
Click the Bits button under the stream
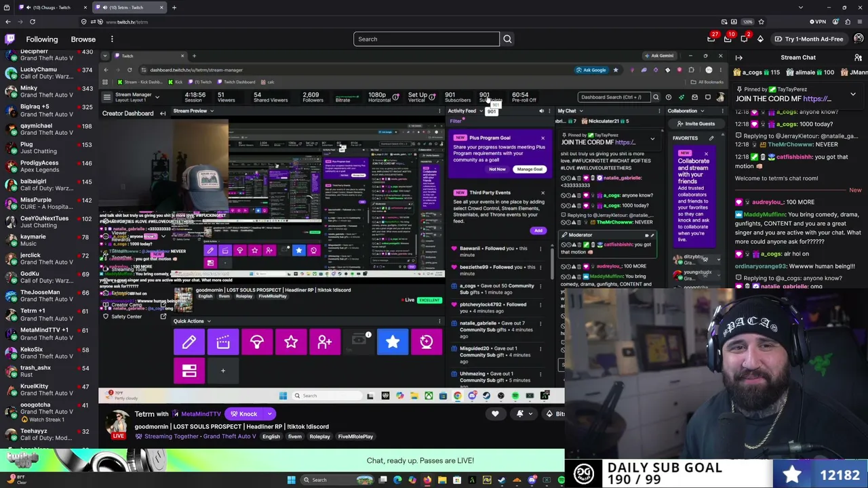point(556,413)
